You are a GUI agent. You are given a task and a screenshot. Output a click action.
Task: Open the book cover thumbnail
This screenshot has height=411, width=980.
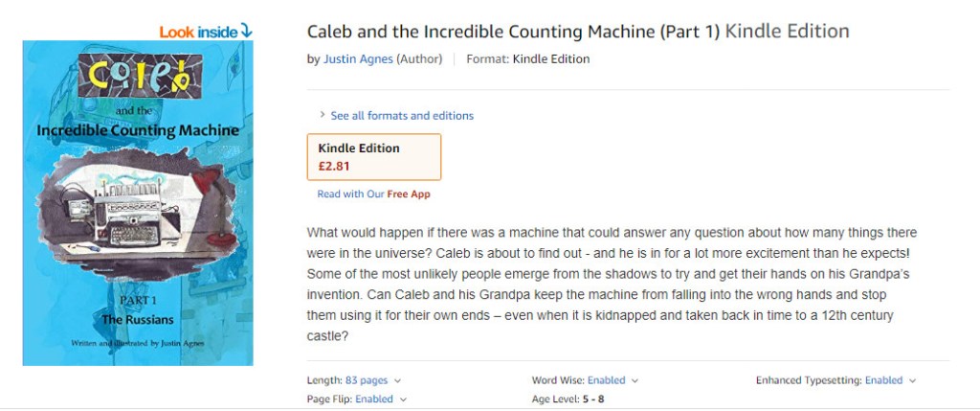138,202
